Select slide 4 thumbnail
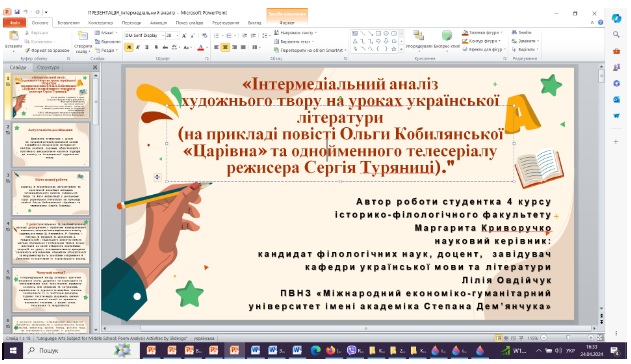This screenshot has height=364, width=631. (x=50, y=241)
